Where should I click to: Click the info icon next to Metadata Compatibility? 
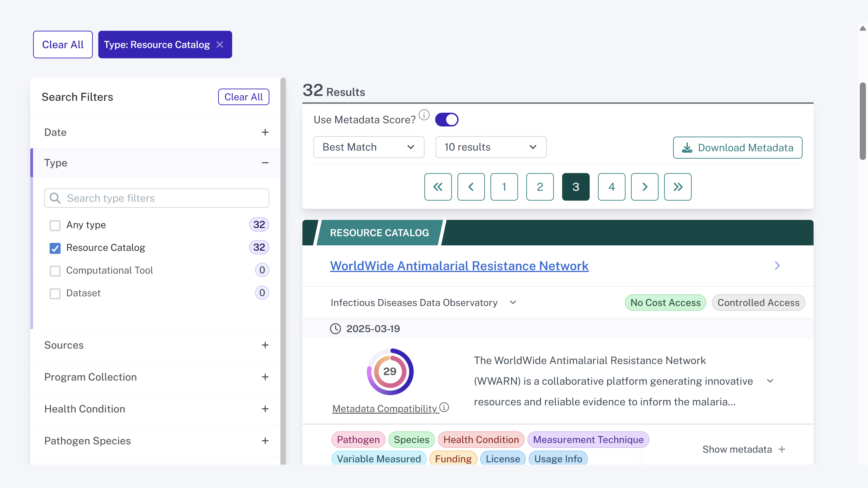pos(444,407)
